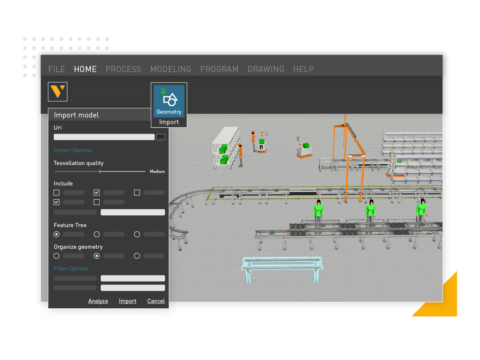Select the second Feature Tree radio option

tap(97, 234)
